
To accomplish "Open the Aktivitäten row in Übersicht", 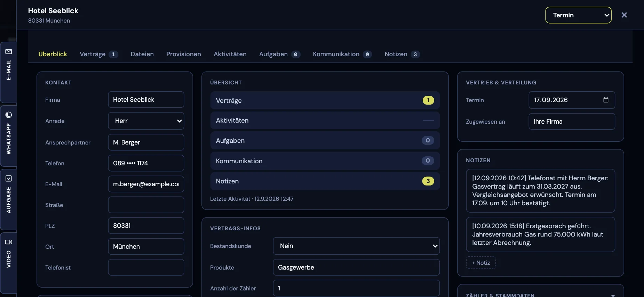I will coord(325,121).
